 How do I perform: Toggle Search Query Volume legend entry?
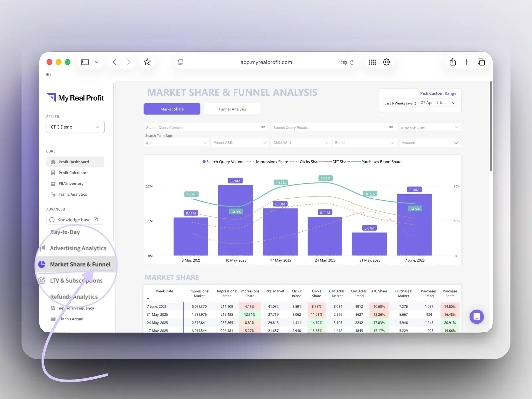pos(223,162)
